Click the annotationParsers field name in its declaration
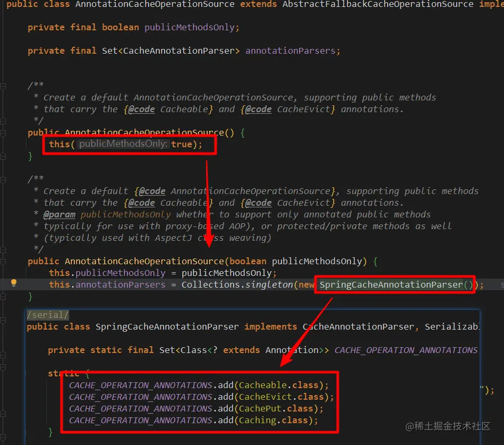Screen dimensions: 504x445 (x=291, y=51)
